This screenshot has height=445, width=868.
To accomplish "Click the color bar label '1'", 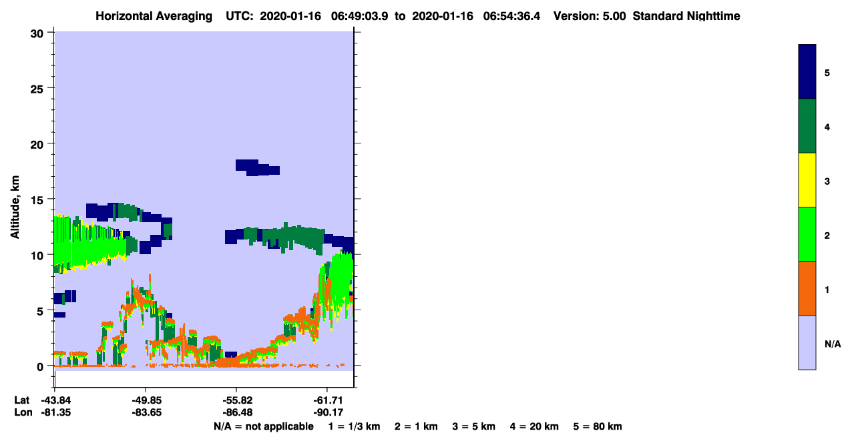I will pos(827,289).
